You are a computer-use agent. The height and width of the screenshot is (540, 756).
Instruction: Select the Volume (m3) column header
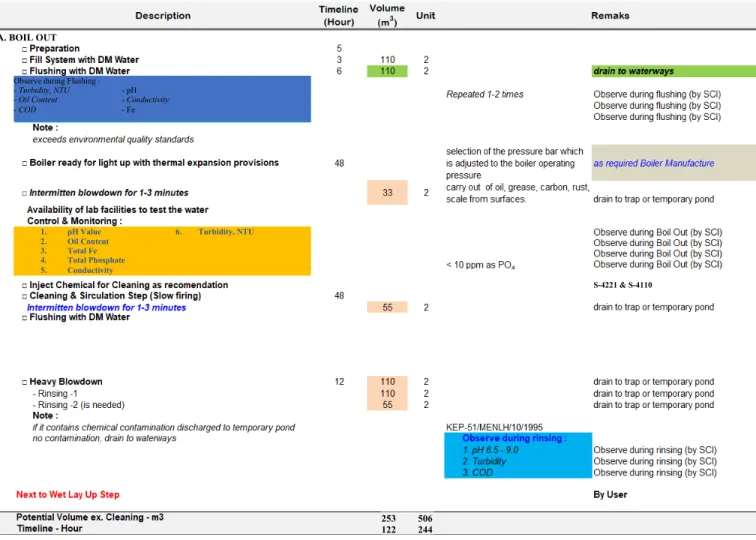click(387, 15)
